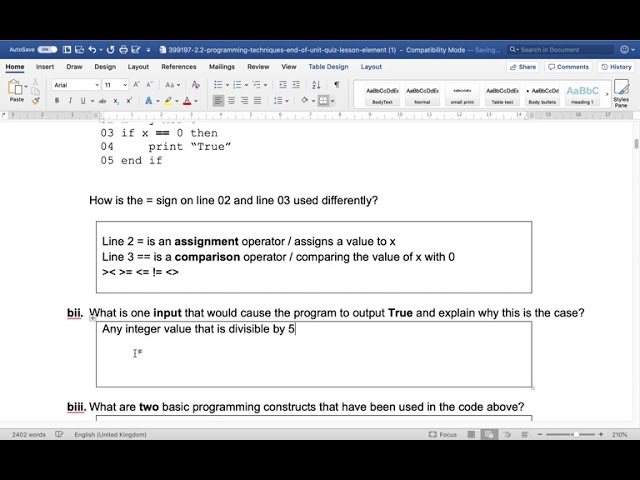Switch to the Draw tab
Viewport: 640px width, 480px height.
74,67
